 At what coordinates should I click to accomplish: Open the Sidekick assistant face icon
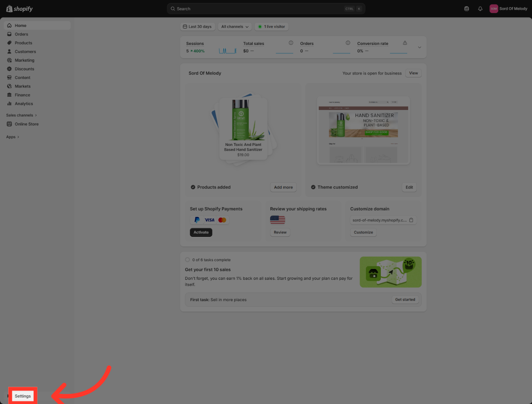click(467, 9)
